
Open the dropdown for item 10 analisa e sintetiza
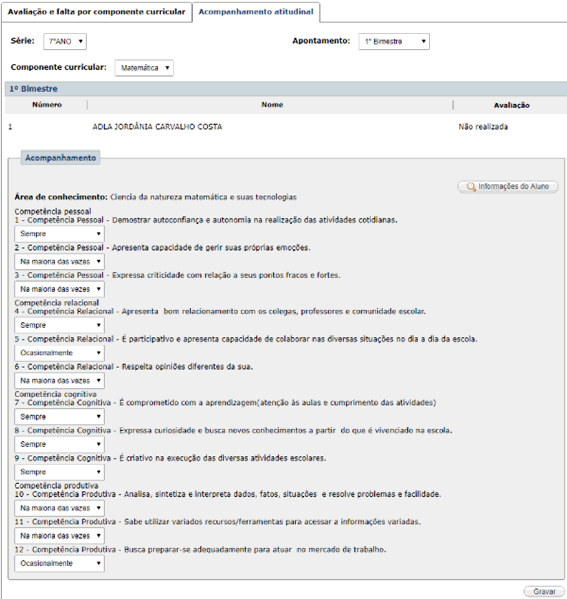click(60, 508)
